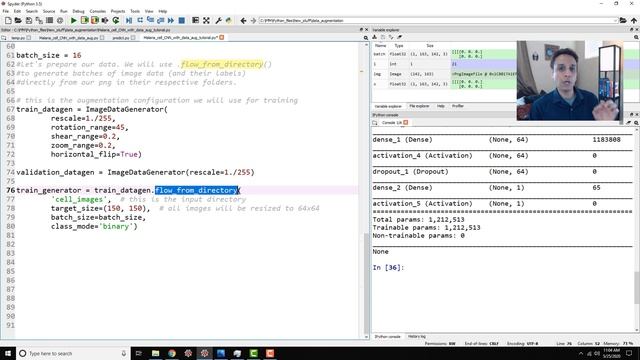640x360 pixels.
Task: Create a new file with toolbar icon
Action: (x=8, y=20)
